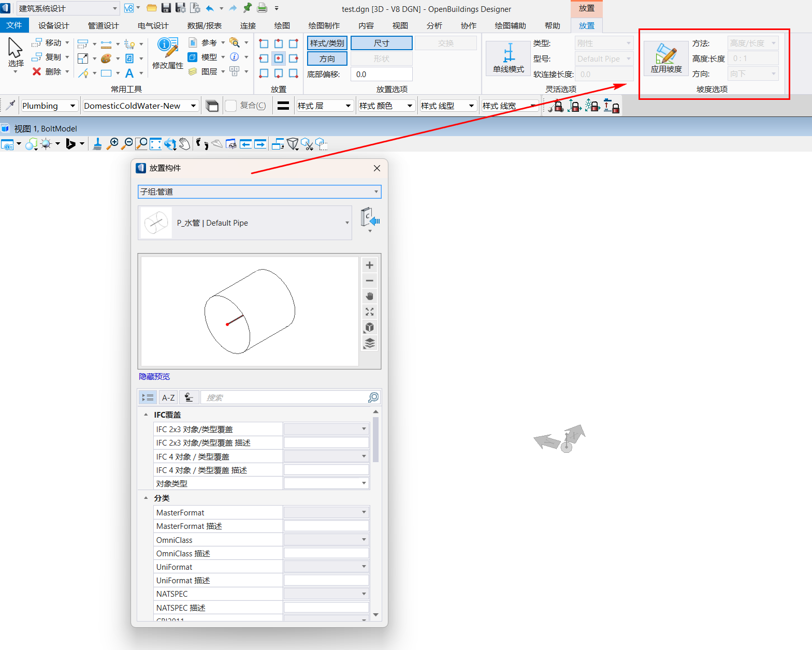Click the 应用坡度 apply slope tool

[666, 58]
